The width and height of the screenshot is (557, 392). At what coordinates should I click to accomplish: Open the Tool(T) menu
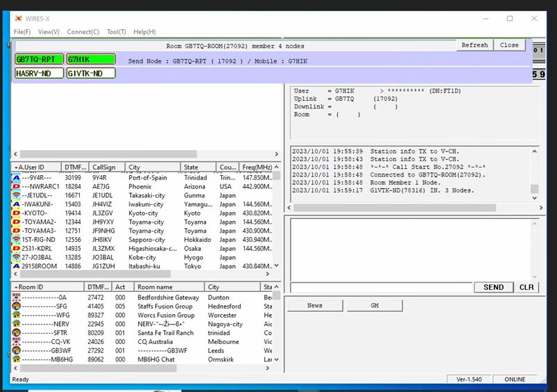coord(117,32)
